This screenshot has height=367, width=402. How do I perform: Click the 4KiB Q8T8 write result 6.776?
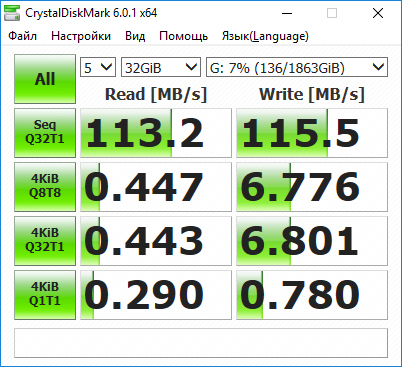click(x=312, y=187)
